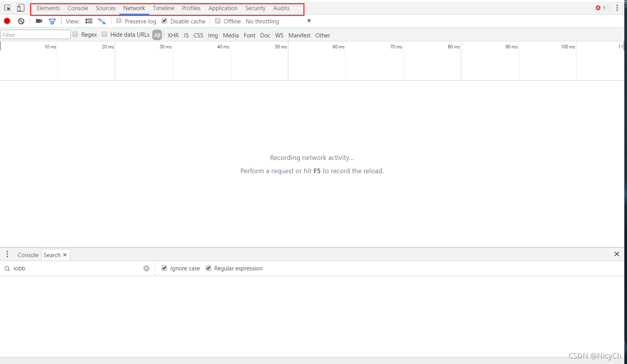This screenshot has width=627, height=364.
Task: Open the Audits tab
Action: pyautogui.click(x=281, y=8)
